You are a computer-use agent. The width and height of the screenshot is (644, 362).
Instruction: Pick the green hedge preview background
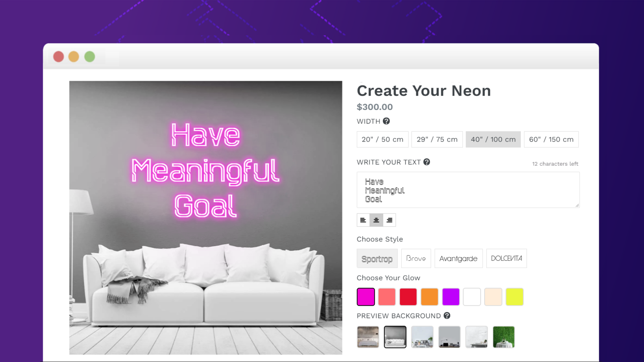pos(504,337)
